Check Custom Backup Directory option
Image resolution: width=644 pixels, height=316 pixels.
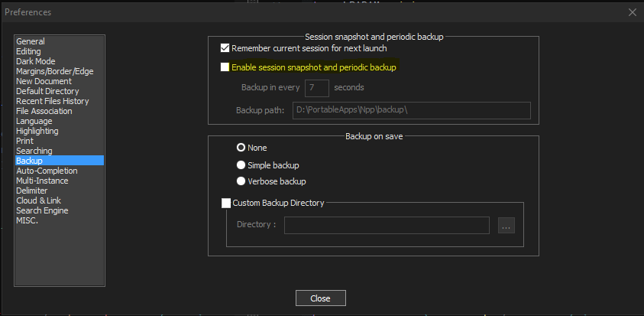click(x=226, y=203)
